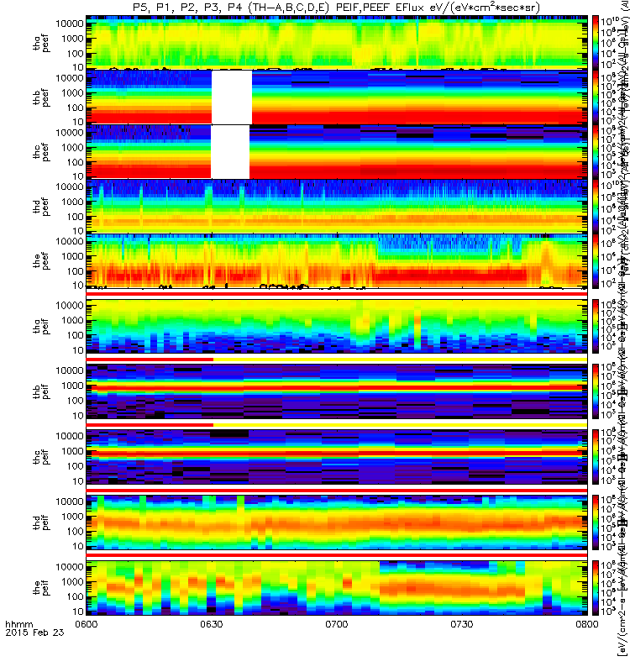Click the color bar beside tha peef panel

click(596, 42)
